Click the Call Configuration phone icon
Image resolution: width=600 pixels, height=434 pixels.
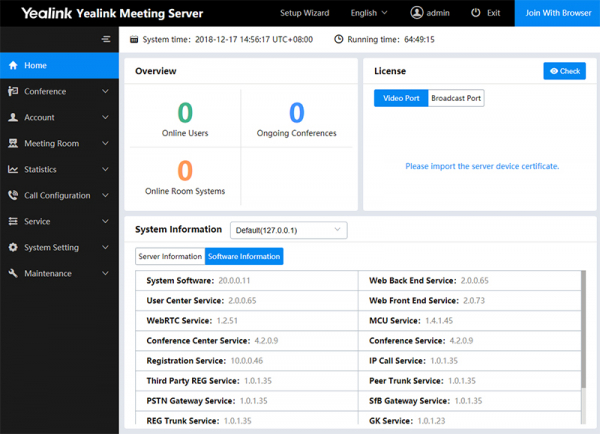coord(13,196)
